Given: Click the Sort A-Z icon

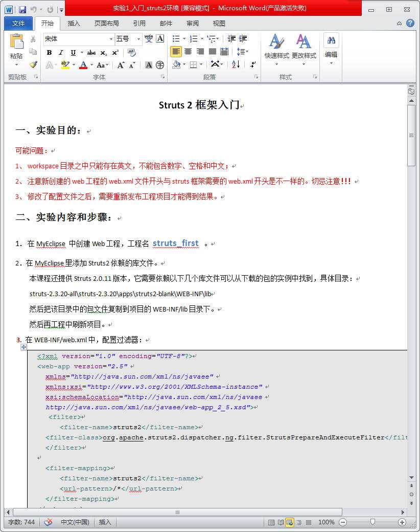Looking at the screenshot, I should [236, 64].
